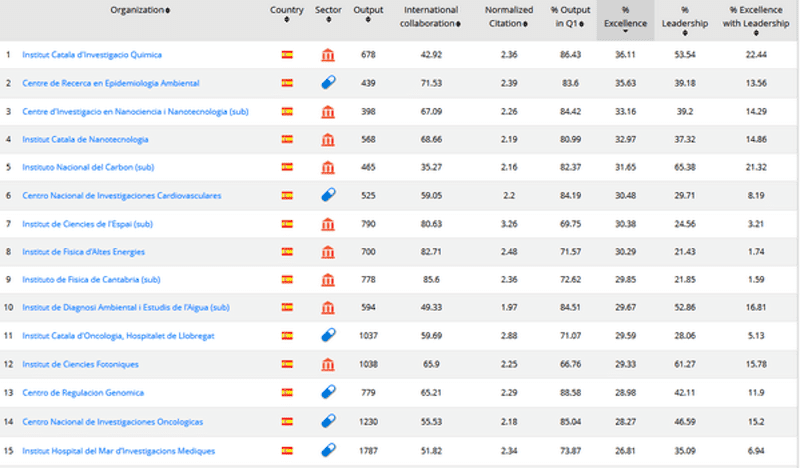The height and width of the screenshot is (468, 800).
Task: Click the government sector icon for Institut de Fisica d'Altes Energies
Action: pos(328,252)
